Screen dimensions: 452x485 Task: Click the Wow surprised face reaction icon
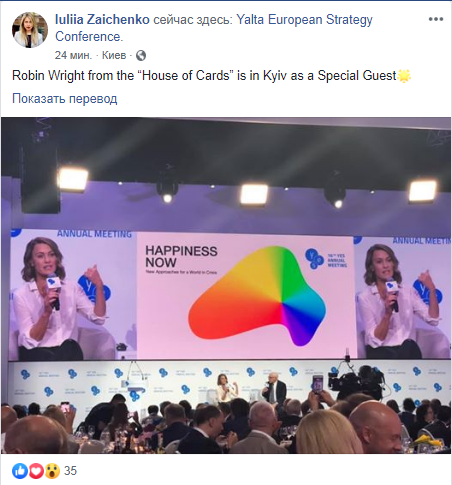[52, 471]
